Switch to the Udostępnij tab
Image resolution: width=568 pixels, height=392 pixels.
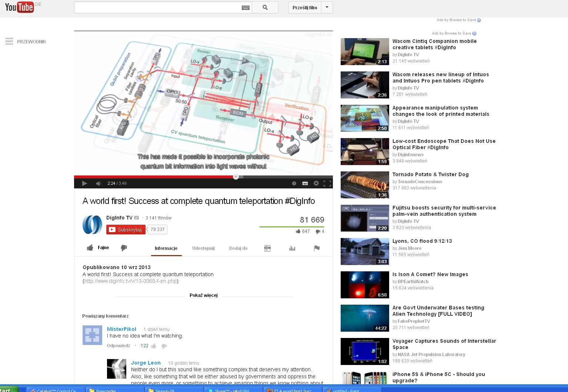203,248
